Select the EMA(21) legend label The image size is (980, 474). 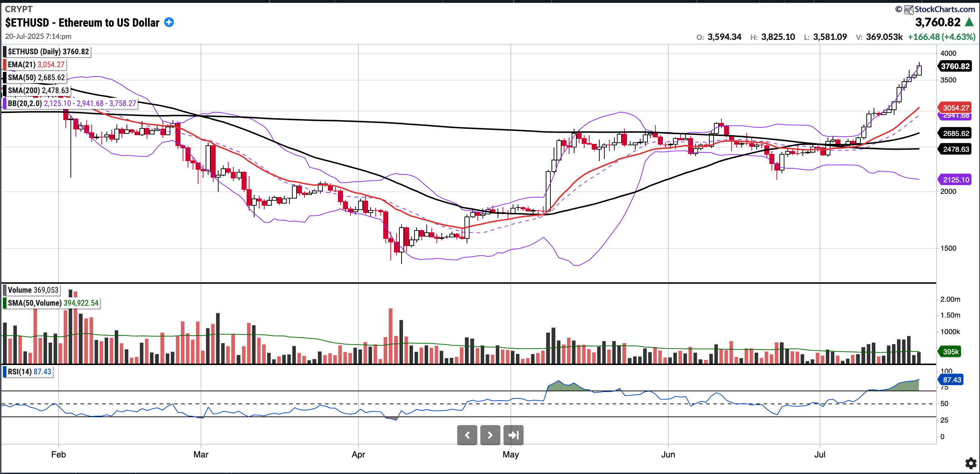[35, 64]
